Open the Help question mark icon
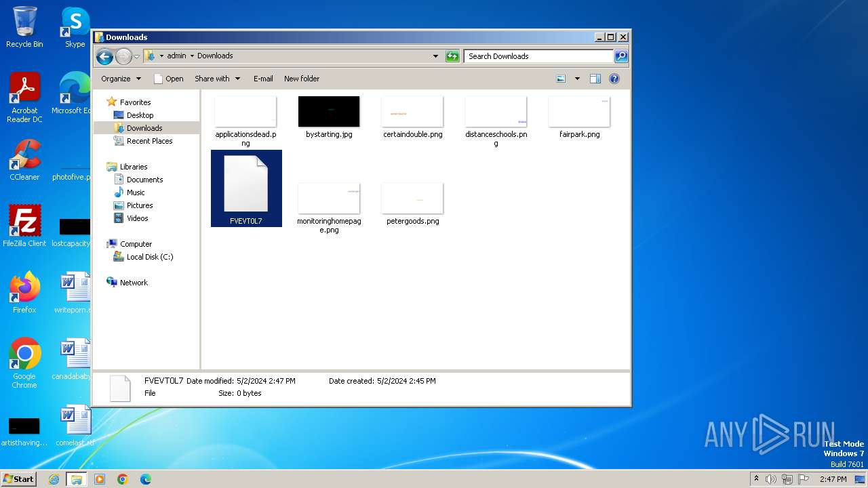 (614, 79)
